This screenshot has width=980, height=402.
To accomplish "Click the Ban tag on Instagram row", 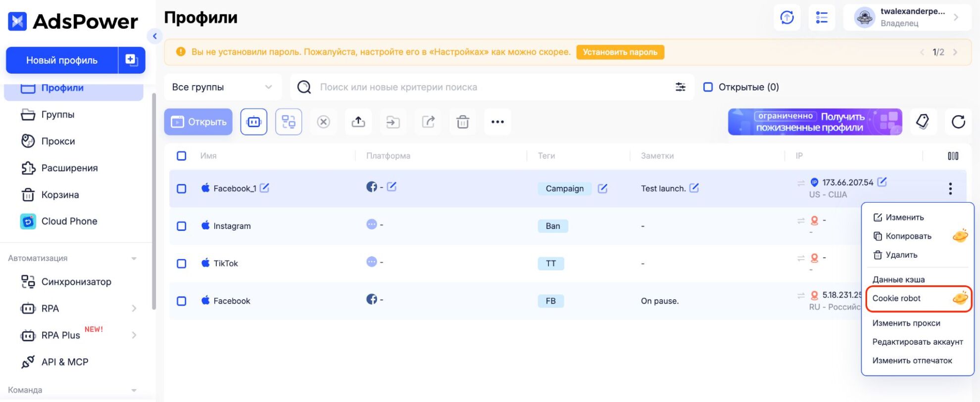I will tap(553, 226).
